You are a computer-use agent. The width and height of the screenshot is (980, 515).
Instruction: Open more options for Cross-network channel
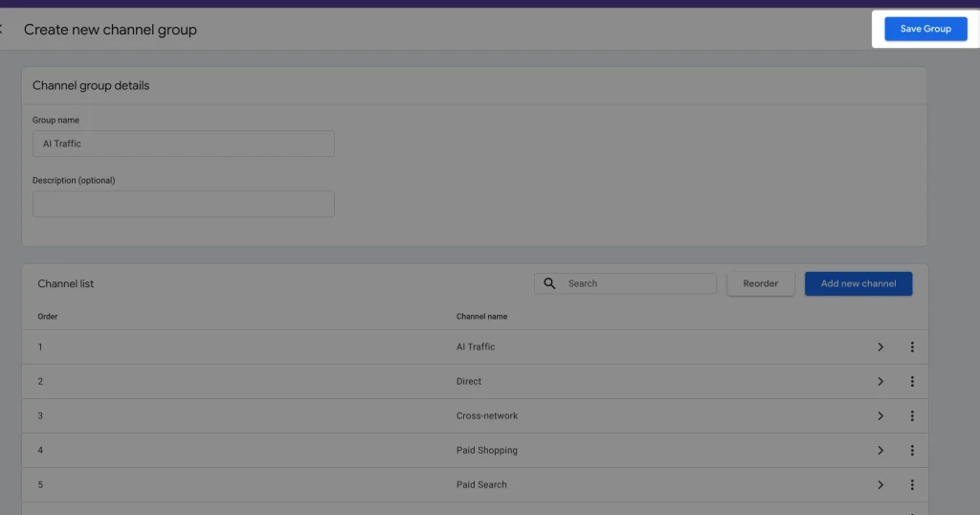pos(912,415)
